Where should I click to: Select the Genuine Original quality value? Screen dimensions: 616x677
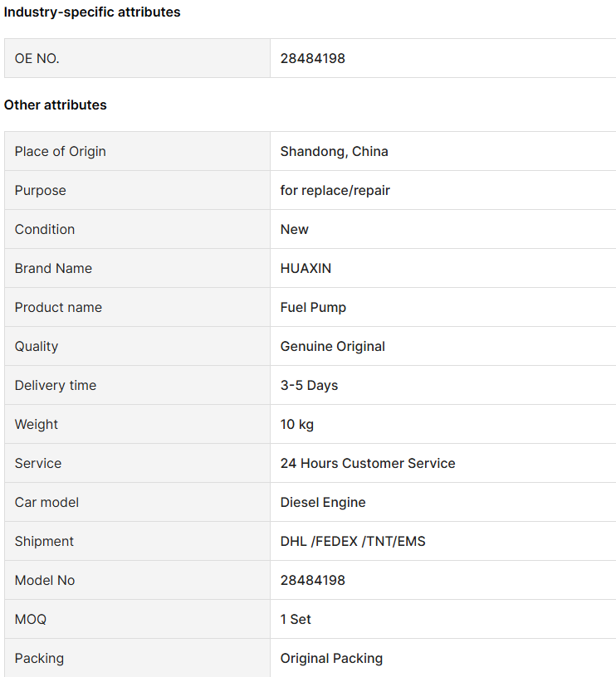333,346
